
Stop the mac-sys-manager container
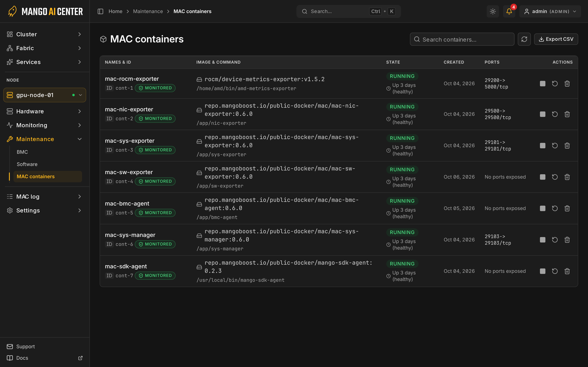click(x=542, y=240)
